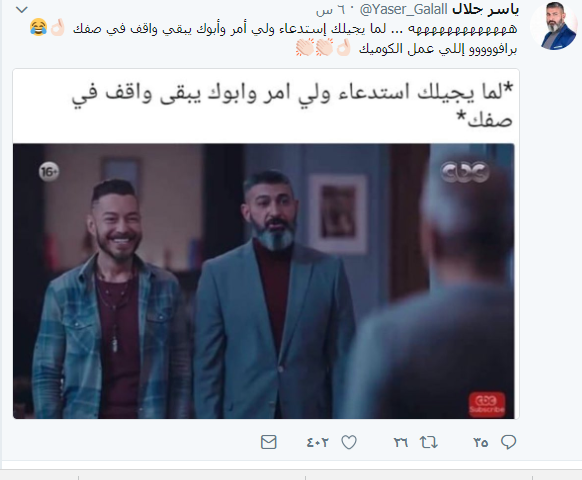The height and width of the screenshot is (480, 582).
Task: Click the retweet count ٣٦
Action: click(401, 443)
